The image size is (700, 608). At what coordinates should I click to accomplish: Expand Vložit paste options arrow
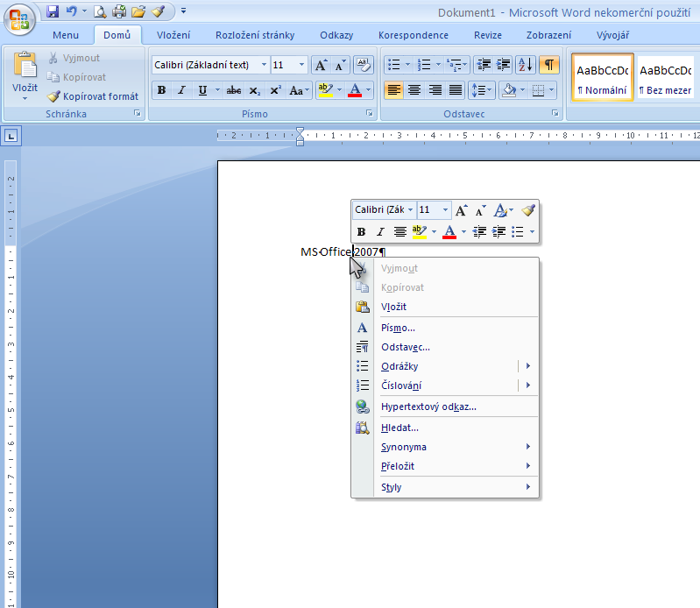point(25,99)
